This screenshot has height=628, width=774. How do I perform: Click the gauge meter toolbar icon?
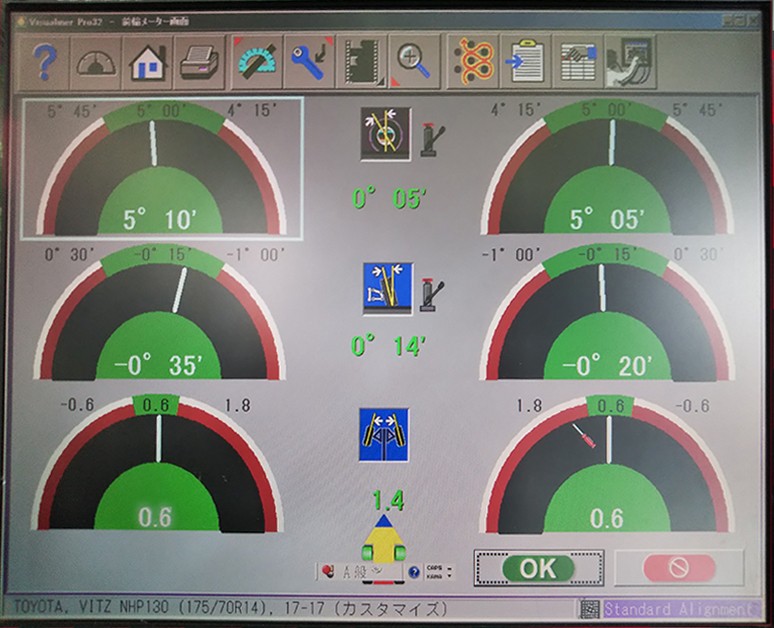tap(96, 63)
